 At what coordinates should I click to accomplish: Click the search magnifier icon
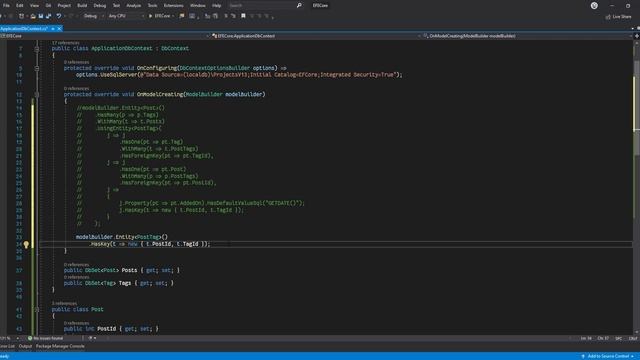[x=299, y=6]
